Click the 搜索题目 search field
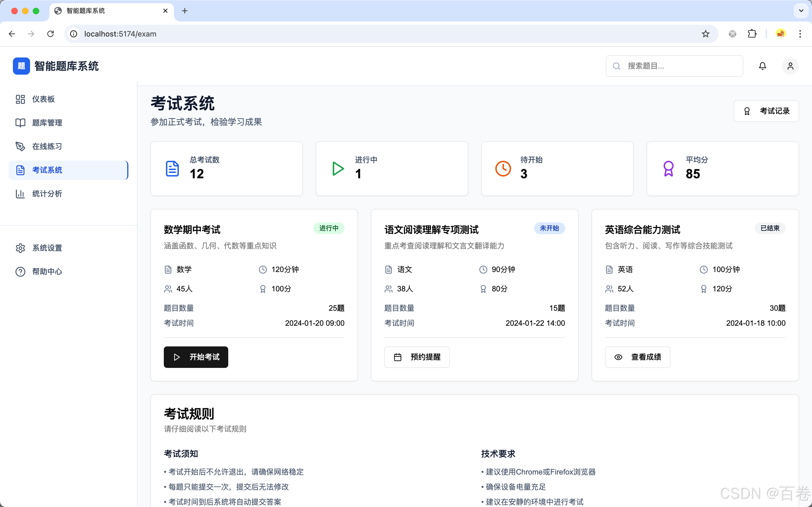Viewport: 812px width, 507px height. 674,66
